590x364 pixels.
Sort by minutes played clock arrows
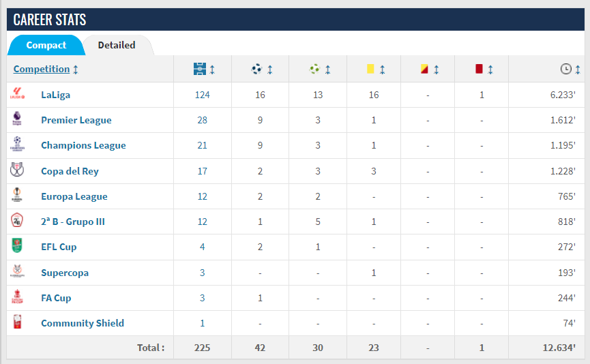pos(578,70)
